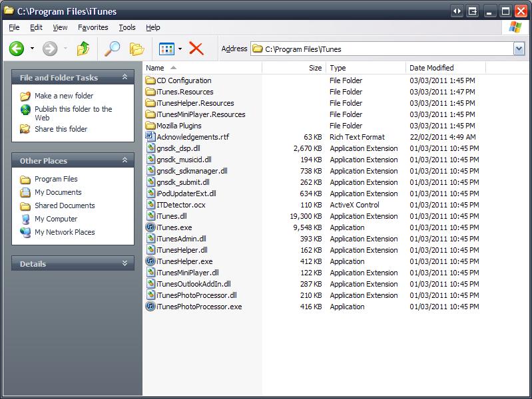Collapse the Other Places panel
The height and width of the screenshot is (399, 532).
tap(125, 160)
